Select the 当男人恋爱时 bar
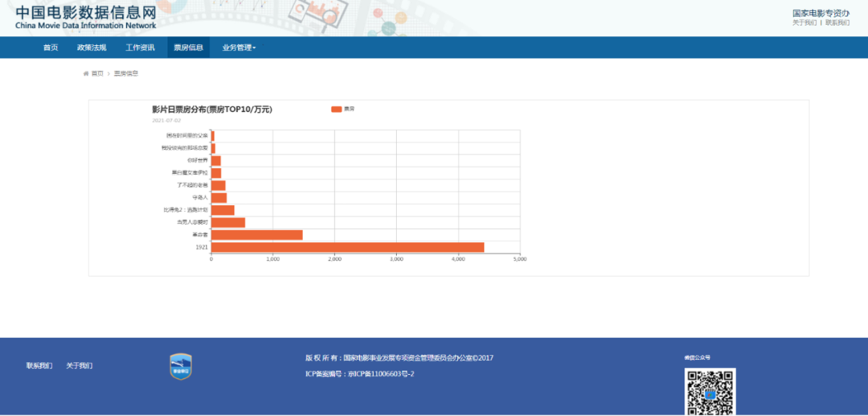This screenshot has width=868, height=416. [x=227, y=222]
